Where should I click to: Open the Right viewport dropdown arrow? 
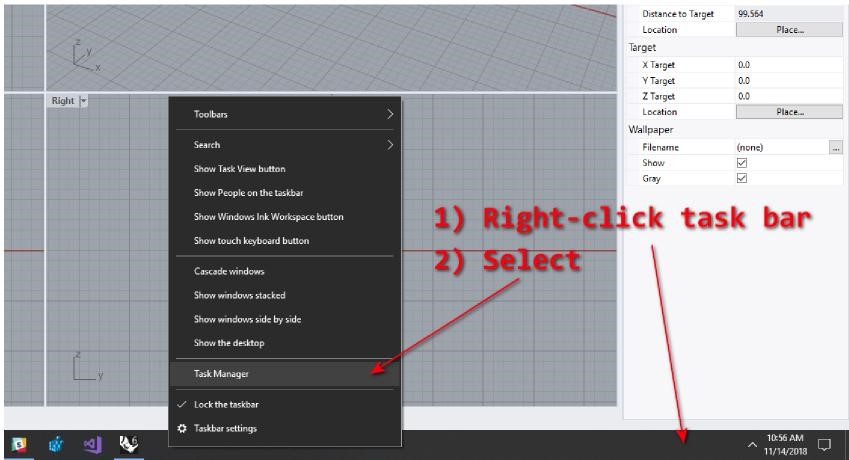click(83, 101)
